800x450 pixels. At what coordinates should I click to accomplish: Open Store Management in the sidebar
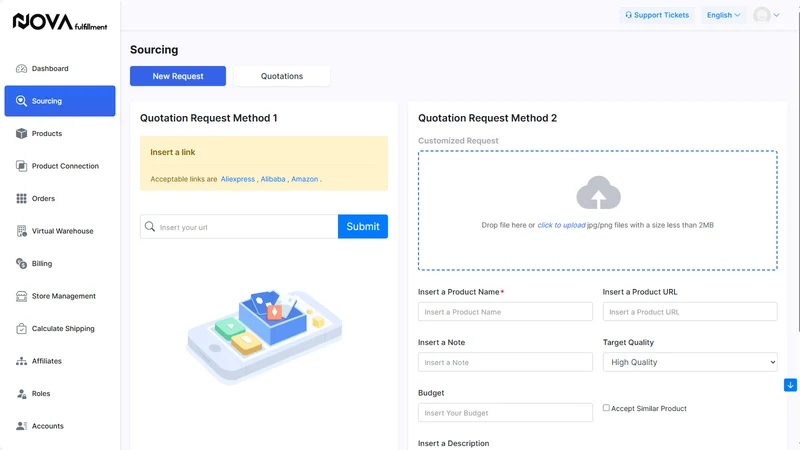coord(60,296)
